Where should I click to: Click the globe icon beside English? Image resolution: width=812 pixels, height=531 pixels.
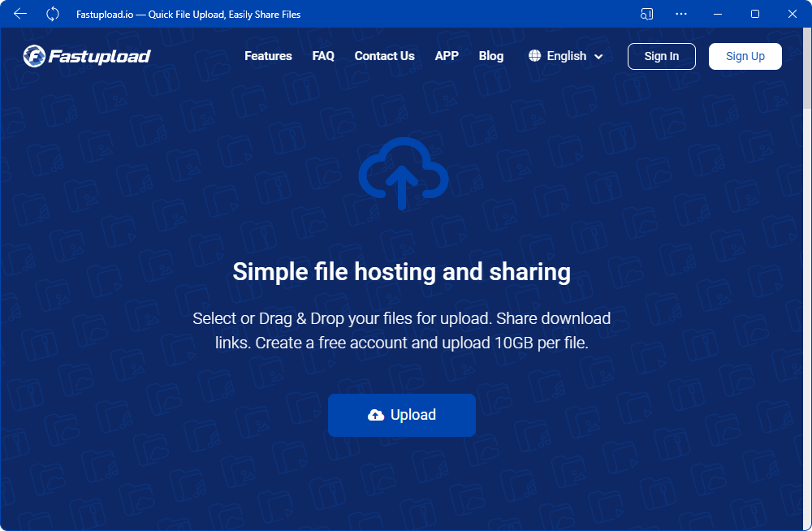point(534,56)
